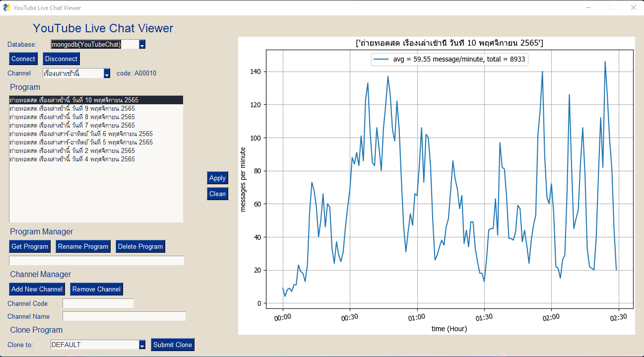Screen dimensions: 644x357
Task: Click the Disconnect button
Action: coord(61,58)
